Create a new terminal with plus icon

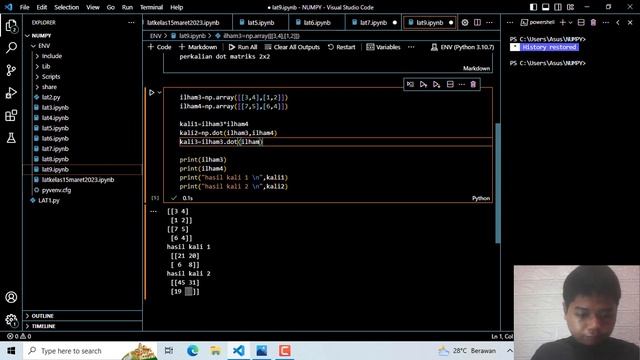(563, 22)
